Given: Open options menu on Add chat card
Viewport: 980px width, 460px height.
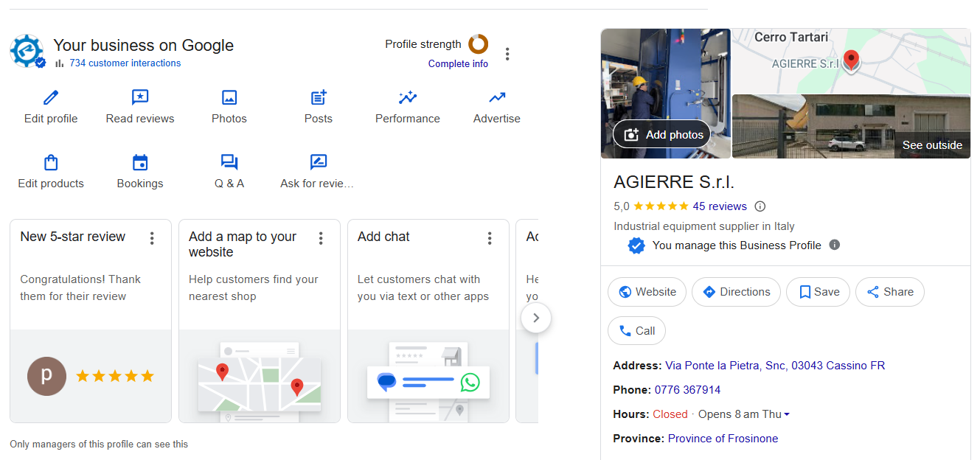Looking at the screenshot, I should [x=490, y=238].
